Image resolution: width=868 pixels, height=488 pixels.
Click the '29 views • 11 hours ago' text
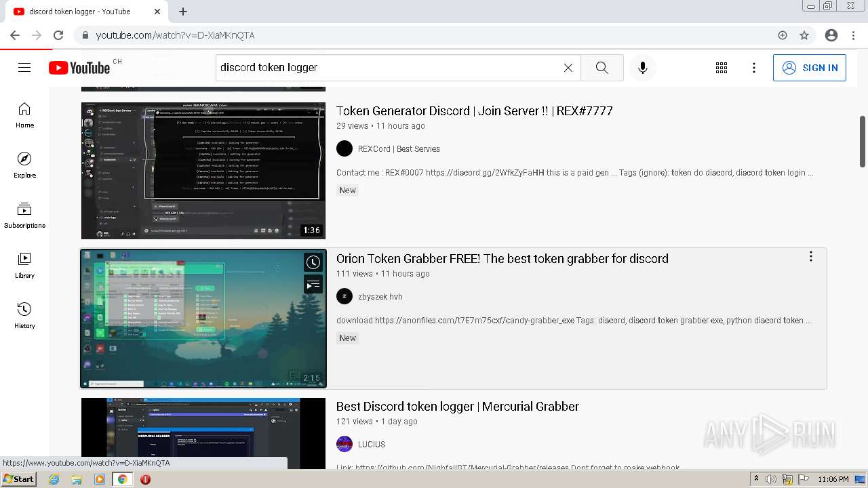tap(380, 126)
